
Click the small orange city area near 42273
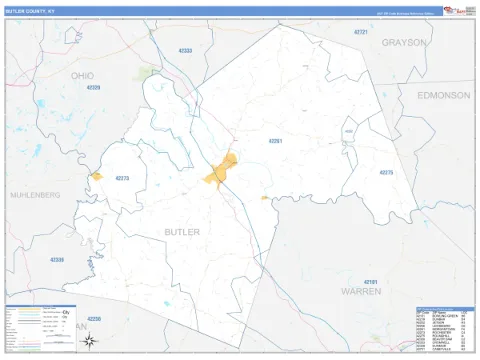click(x=97, y=176)
